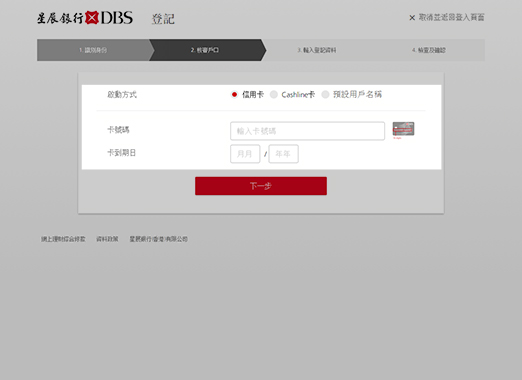Image resolution: width=522 pixels, height=380 pixels.
Task: Click the 年年 expiry year field
Action: coord(283,154)
